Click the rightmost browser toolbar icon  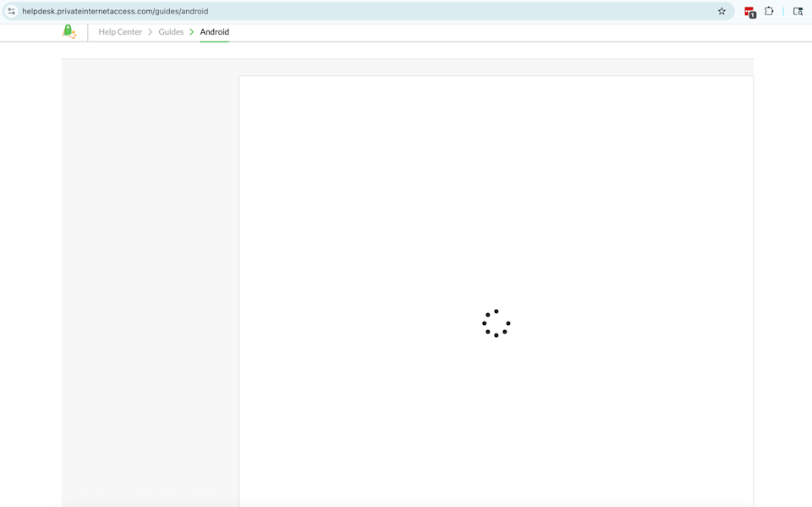point(798,11)
